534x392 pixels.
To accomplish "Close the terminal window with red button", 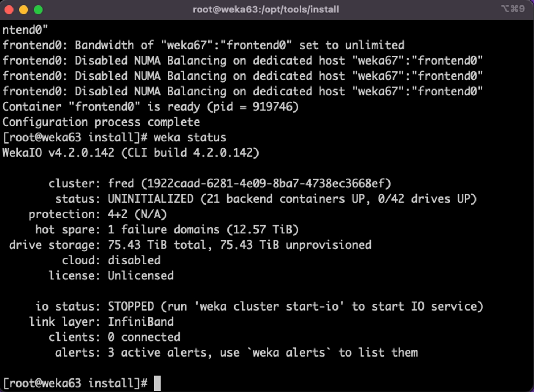I will [x=9, y=10].
